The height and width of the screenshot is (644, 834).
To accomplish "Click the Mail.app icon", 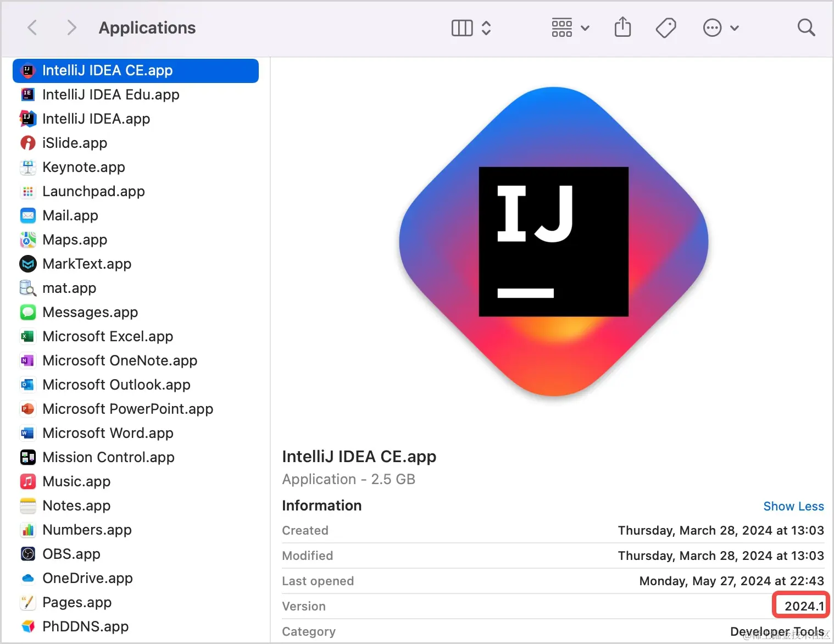I will pos(28,215).
